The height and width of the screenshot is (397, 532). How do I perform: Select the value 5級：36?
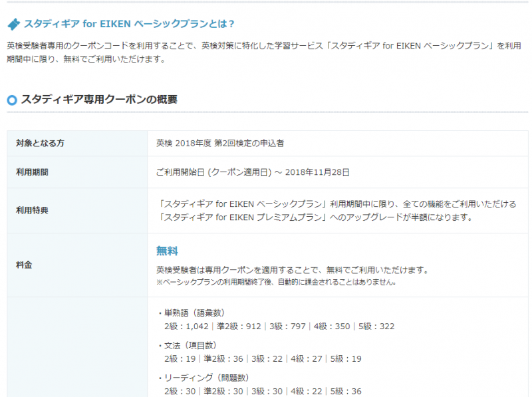click(346, 392)
